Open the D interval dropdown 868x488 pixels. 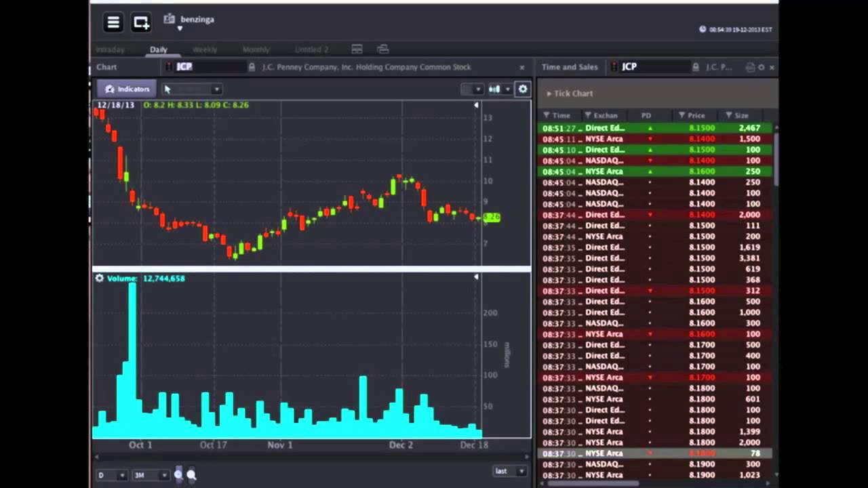[112, 475]
